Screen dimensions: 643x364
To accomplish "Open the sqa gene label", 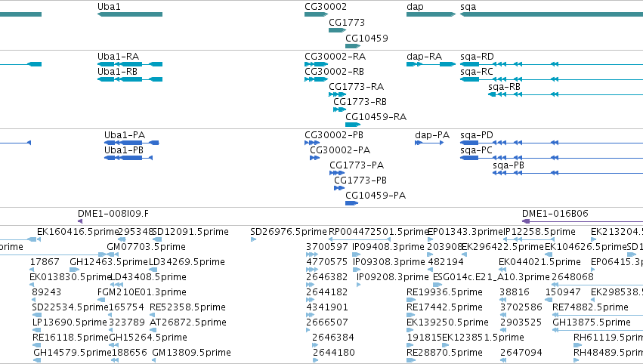I will pos(468,7).
